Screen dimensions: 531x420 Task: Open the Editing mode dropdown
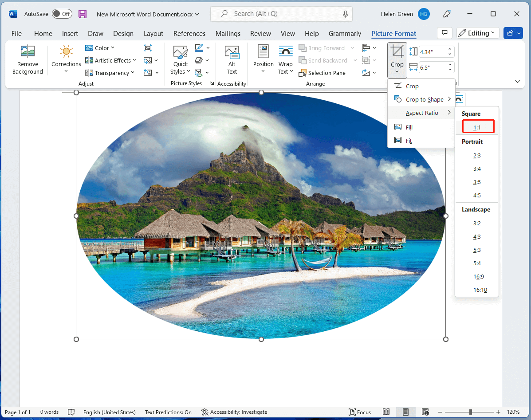click(477, 33)
